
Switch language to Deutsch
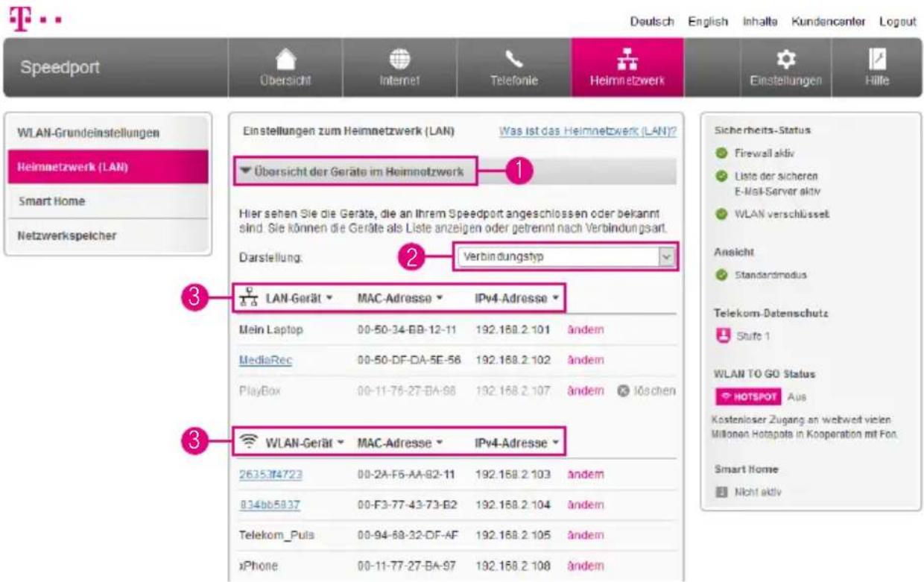[653, 22]
